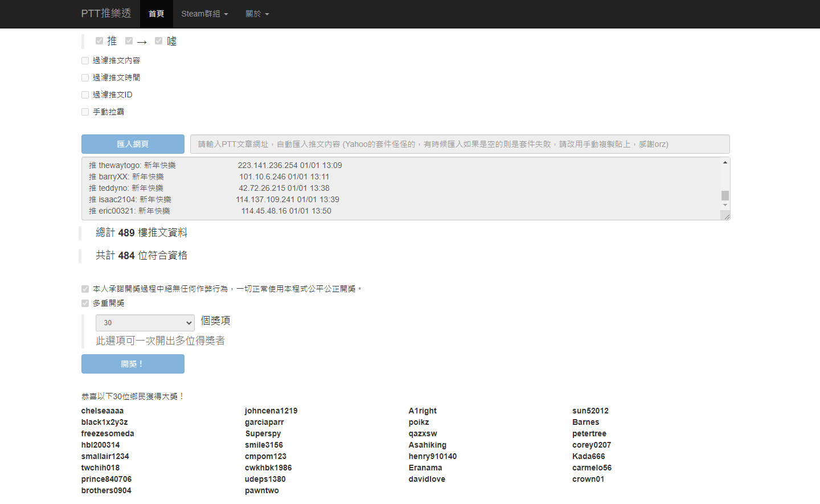Select the isaac2104 comment line

tap(214, 199)
